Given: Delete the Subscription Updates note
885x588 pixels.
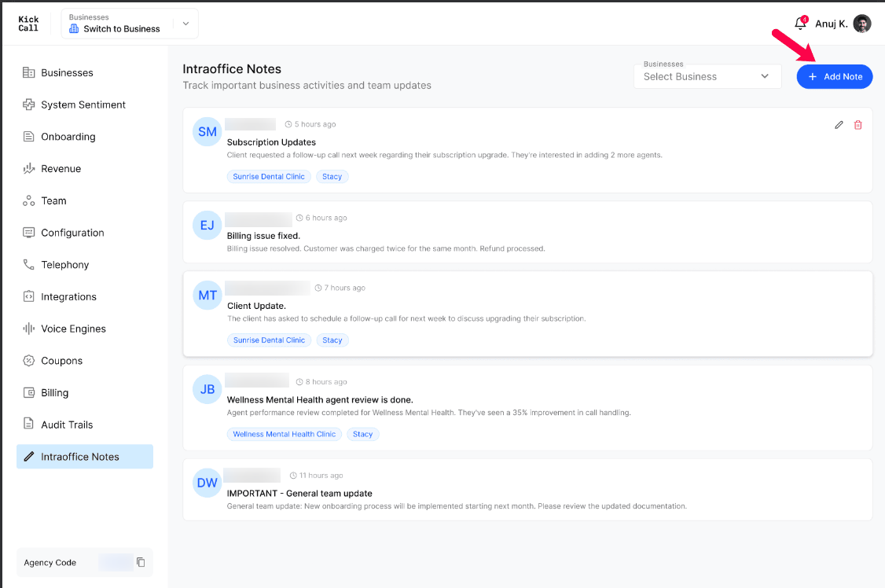Looking at the screenshot, I should point(858,125).
